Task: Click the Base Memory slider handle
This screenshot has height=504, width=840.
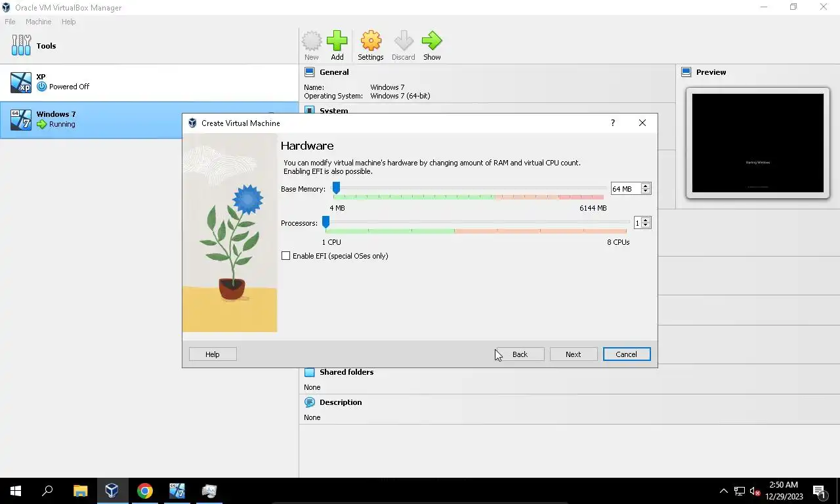Action: (336, 188)
